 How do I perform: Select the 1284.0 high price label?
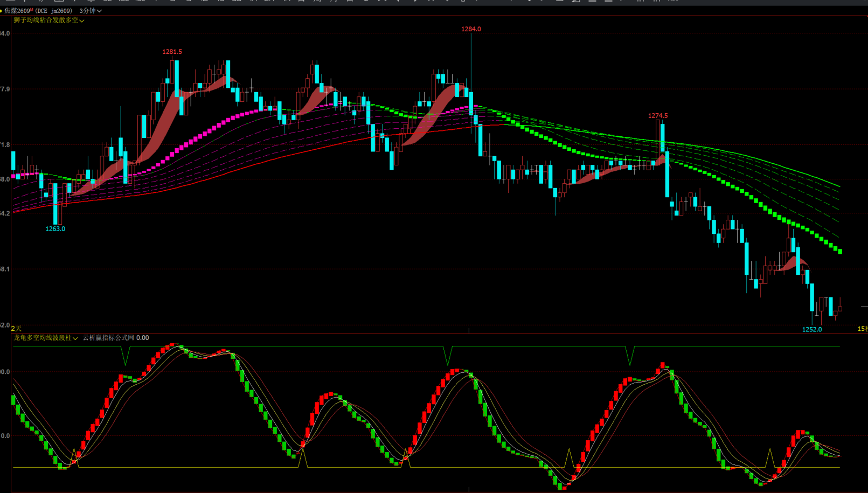(x=471, y=29)
